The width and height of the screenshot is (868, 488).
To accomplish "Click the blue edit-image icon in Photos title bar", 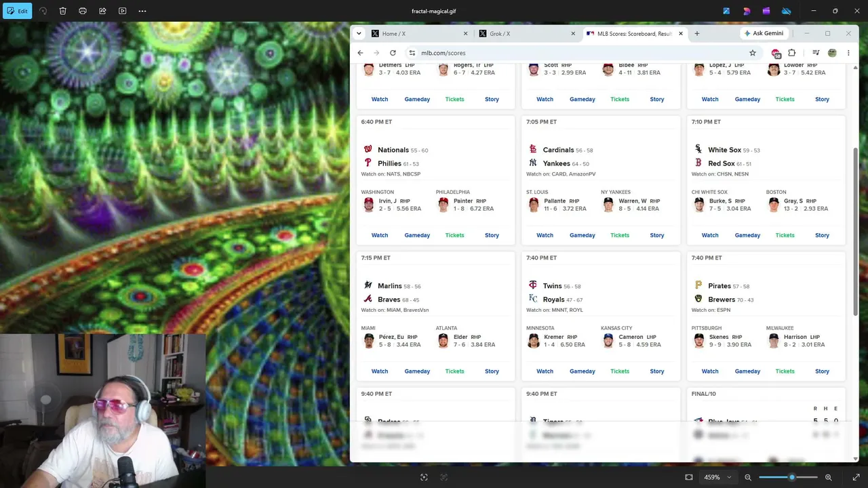I will [x=726, y=11].
